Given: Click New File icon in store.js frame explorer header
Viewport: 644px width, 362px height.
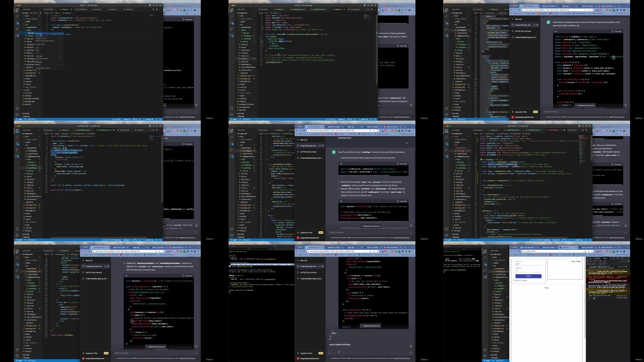Looking at the screenshot, I should 31,13.
